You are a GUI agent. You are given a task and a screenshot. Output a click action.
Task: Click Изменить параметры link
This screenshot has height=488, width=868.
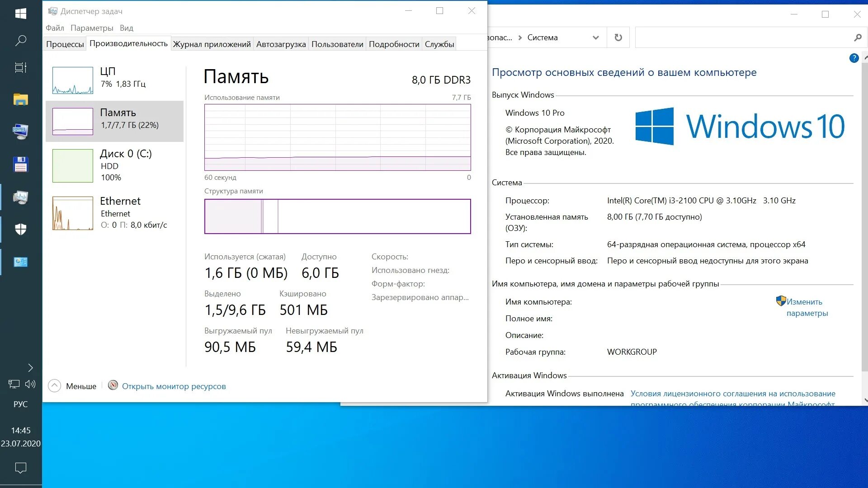pos(807,307)
